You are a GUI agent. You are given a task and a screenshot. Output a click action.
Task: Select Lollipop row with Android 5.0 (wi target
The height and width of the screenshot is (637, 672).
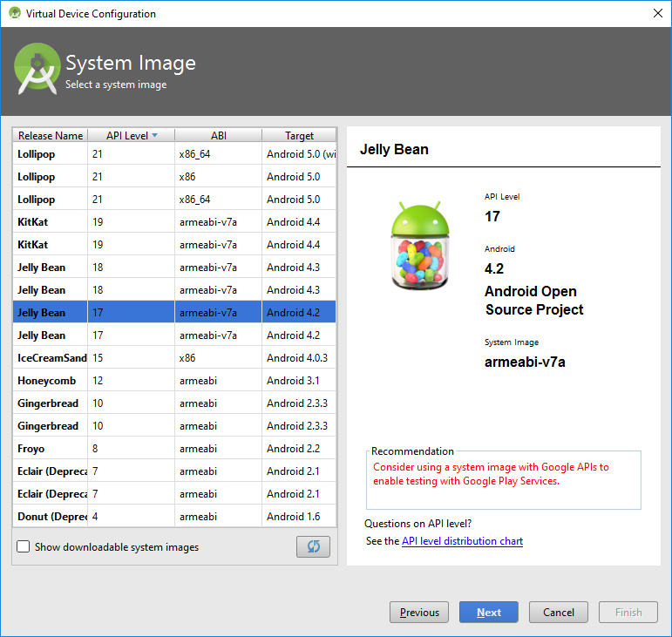coord(174,153)
